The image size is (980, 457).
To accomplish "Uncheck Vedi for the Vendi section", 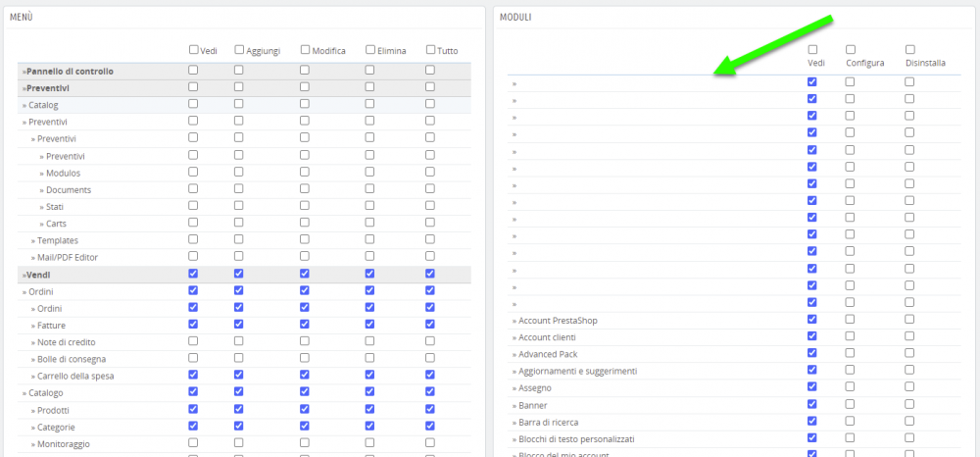I will 193,274.
